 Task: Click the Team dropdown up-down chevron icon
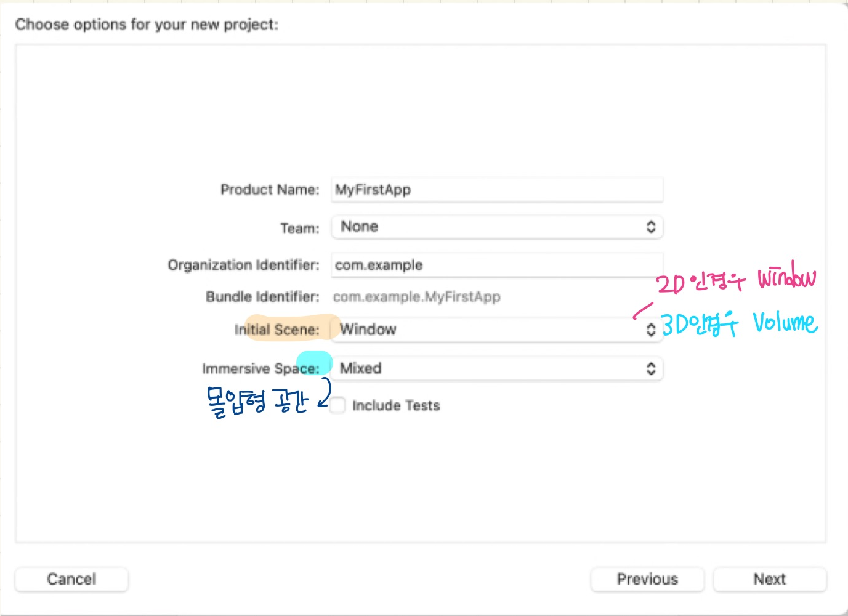coord(651,227)
